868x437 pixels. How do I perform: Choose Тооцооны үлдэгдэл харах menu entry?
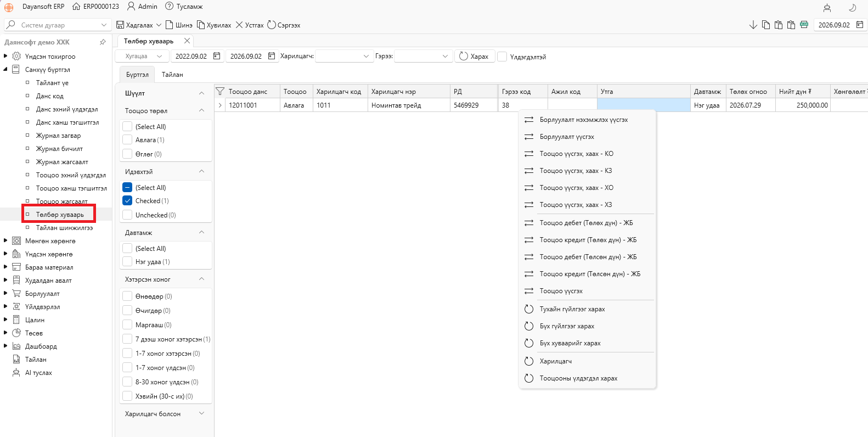point(587,378)
